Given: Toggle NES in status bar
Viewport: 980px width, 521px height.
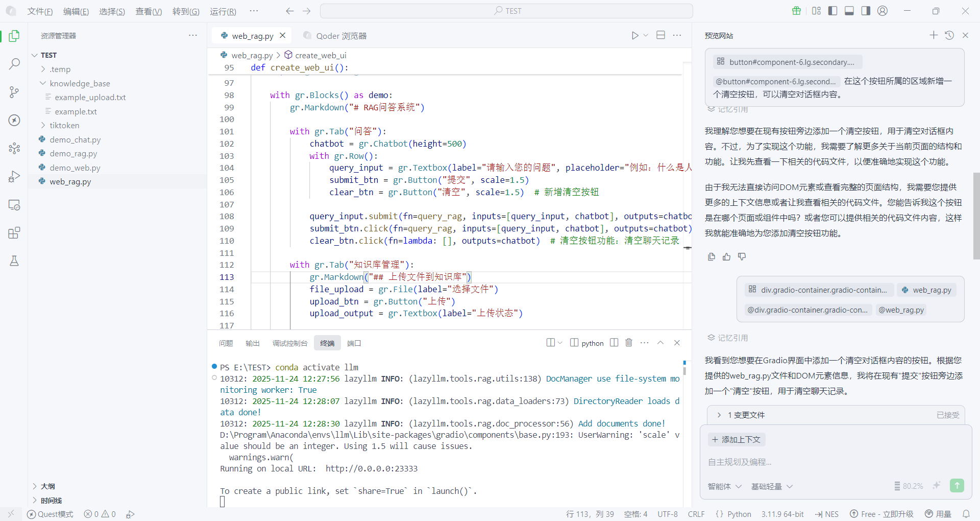Looking at the screenshot, I should point(826,514).
